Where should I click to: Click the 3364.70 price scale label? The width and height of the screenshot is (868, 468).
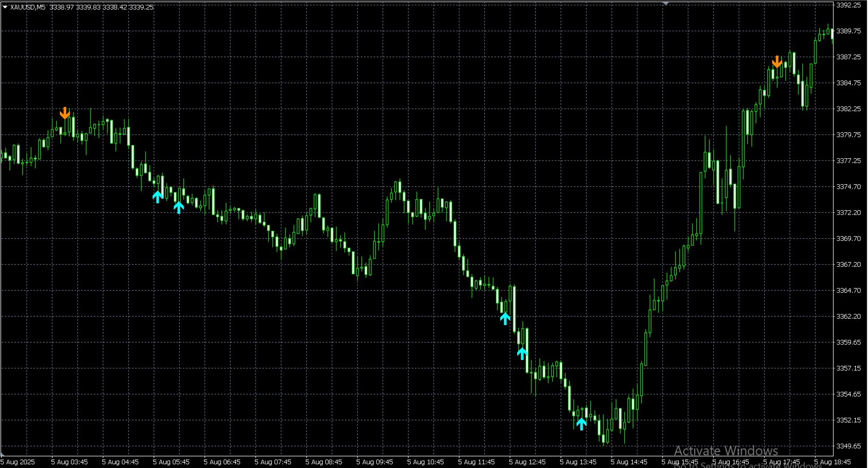pos(848,291)
